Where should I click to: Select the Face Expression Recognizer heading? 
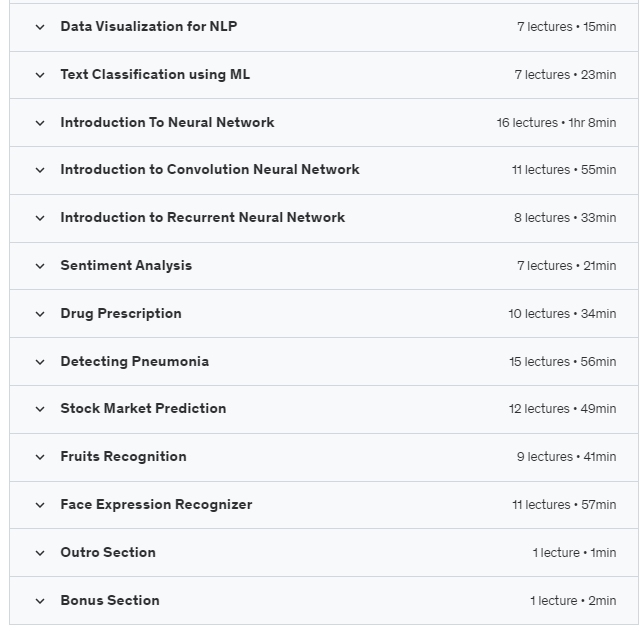(x=156, y=505)
